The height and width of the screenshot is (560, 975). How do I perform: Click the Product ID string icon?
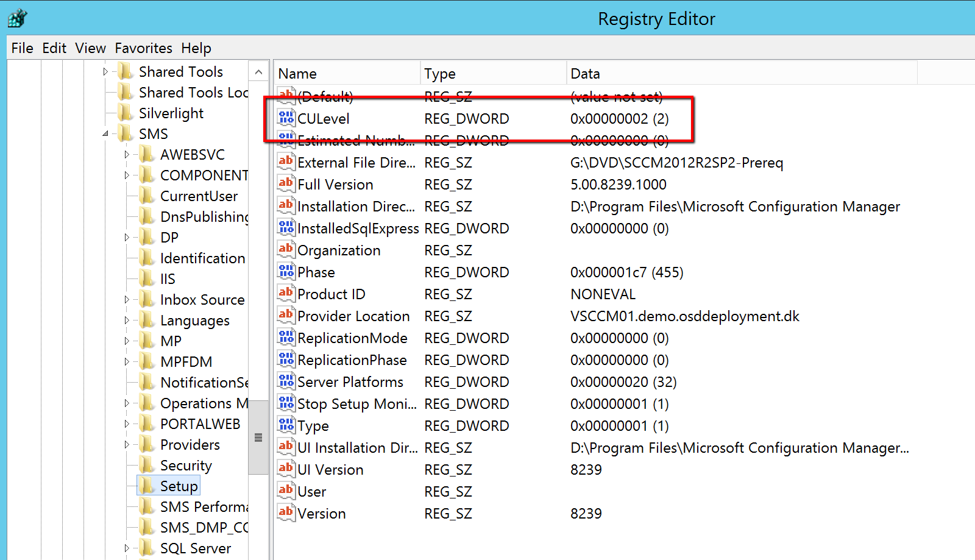tap(286, 294)
